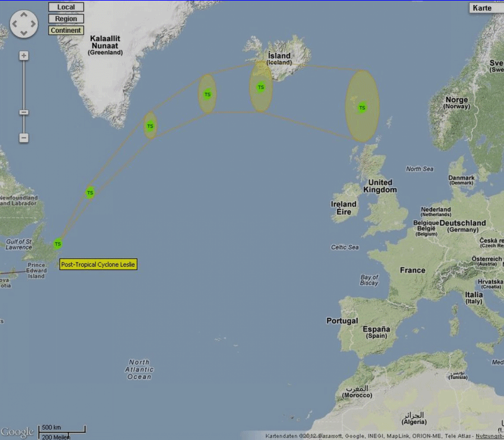Click the pan left arrow on navigation wheel
504x440 pixels.
pos(14,24)
